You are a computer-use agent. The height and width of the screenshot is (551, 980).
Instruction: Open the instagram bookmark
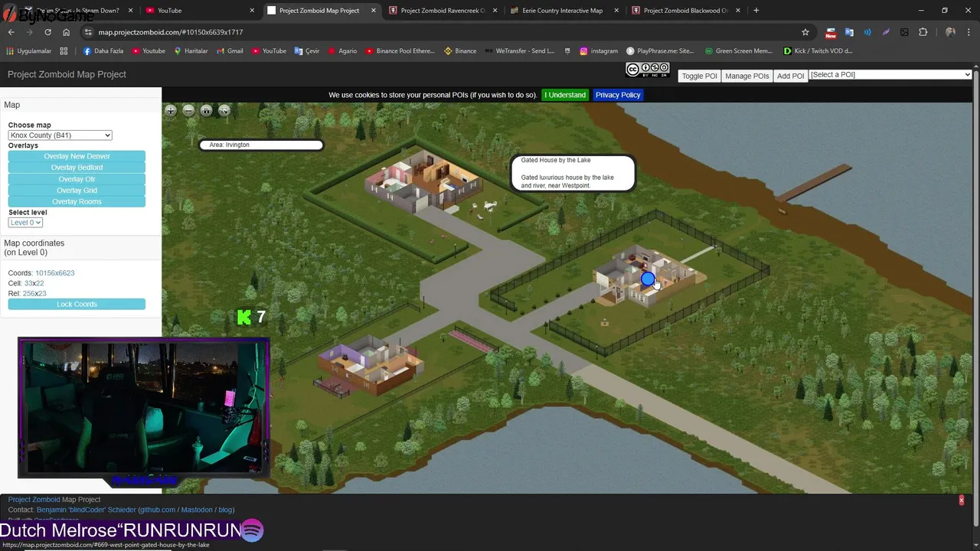coord(598,51)
